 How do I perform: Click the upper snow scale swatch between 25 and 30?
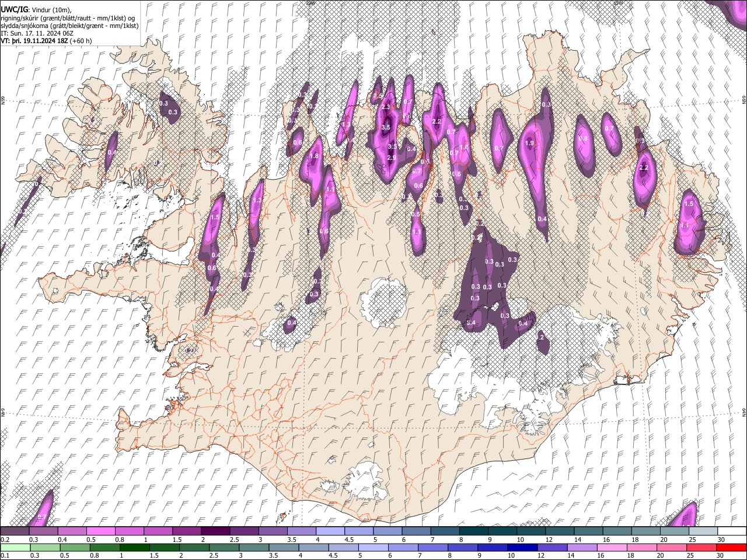[x=703, y=531]
